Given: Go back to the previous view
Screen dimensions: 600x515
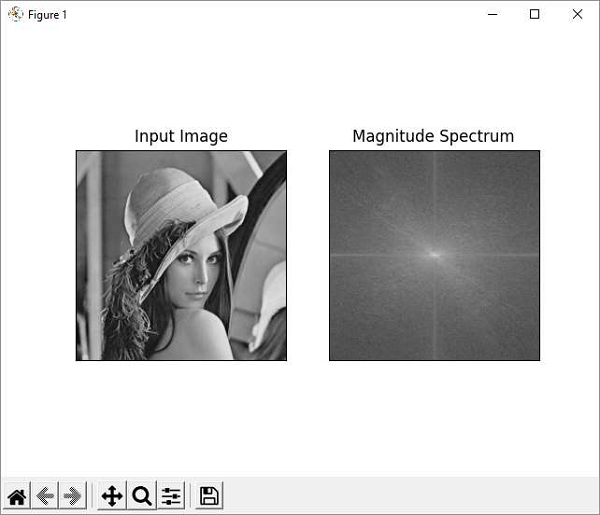Looking at the screenshot, I should point(44,496).
